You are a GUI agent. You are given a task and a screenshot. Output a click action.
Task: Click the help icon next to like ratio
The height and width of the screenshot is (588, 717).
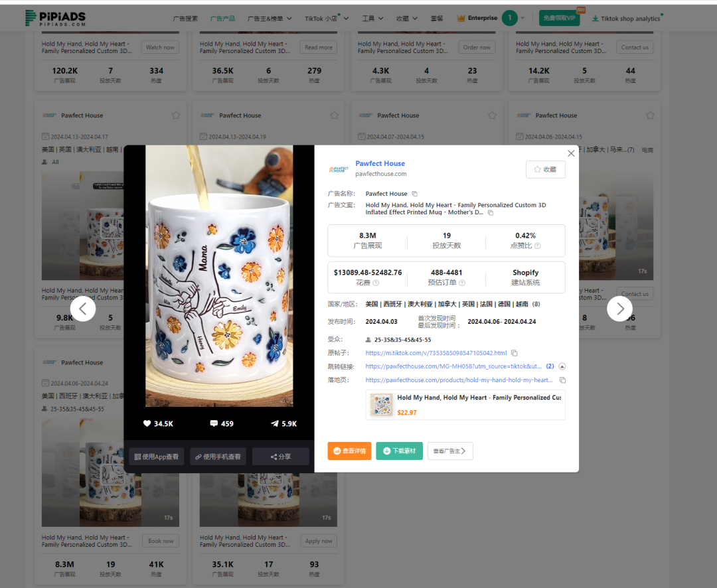click(538, 246)
